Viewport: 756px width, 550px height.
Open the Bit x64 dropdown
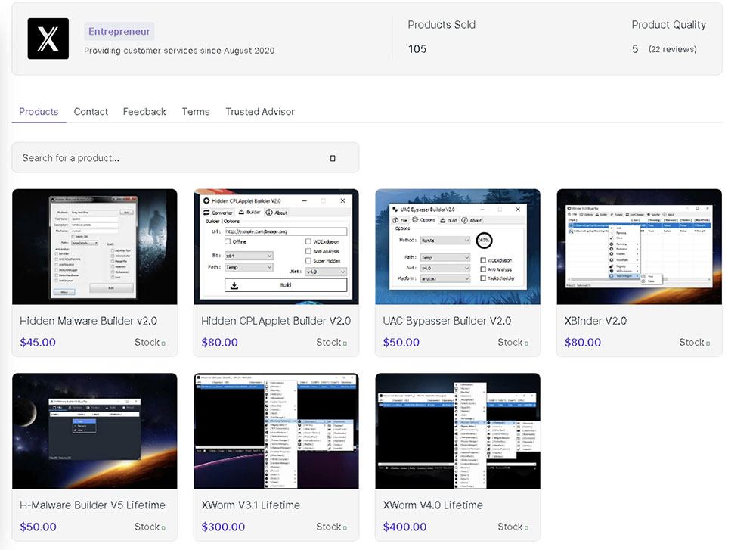pyautogui.click(x=248, y=256)
